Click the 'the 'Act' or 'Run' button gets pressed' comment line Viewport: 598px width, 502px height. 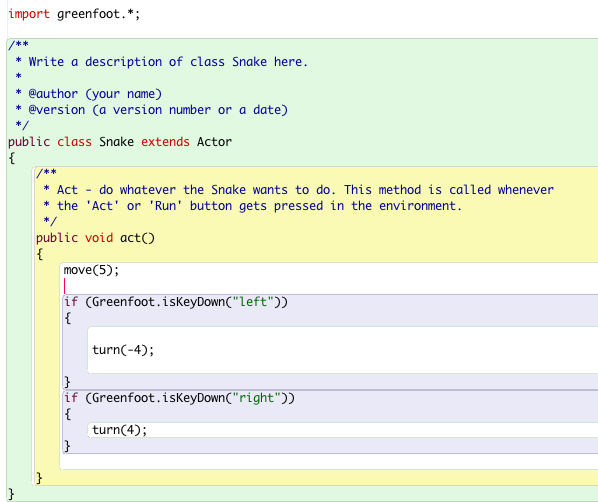[252, 206]
